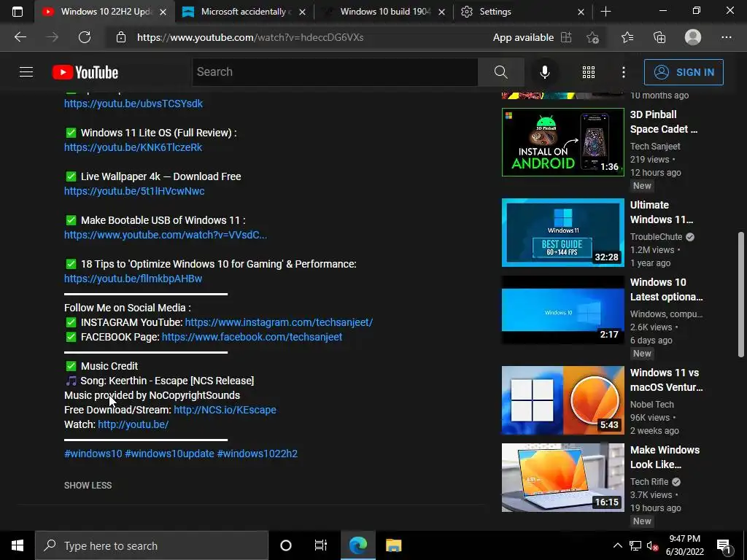Screen dimensions: 747x560
Task: Close the Settings browser tab
Action: [581, 12]
